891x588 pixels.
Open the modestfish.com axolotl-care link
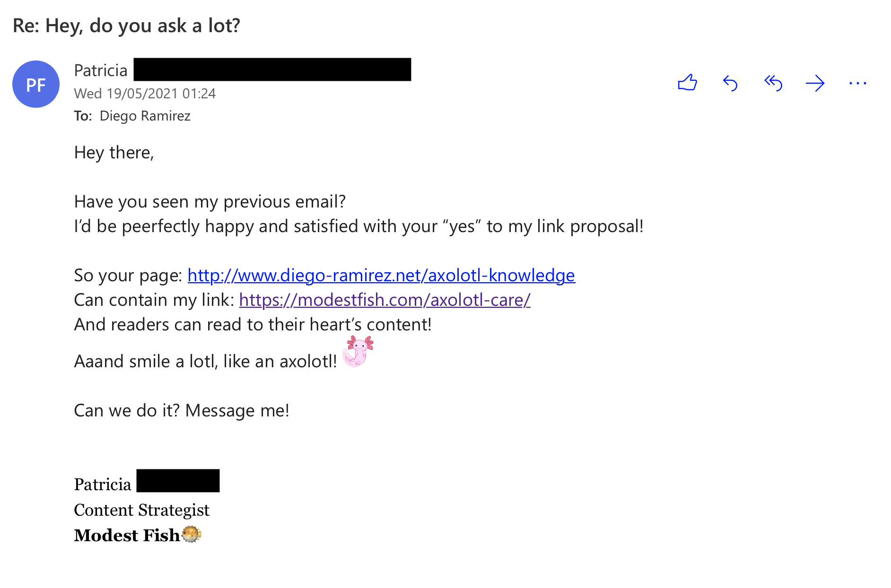tap(384, 300)
